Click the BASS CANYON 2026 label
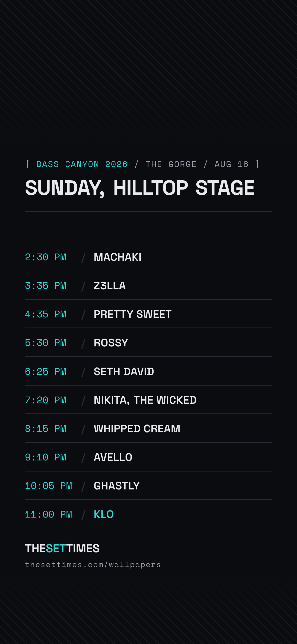297x644 pixels. [82, 164]
